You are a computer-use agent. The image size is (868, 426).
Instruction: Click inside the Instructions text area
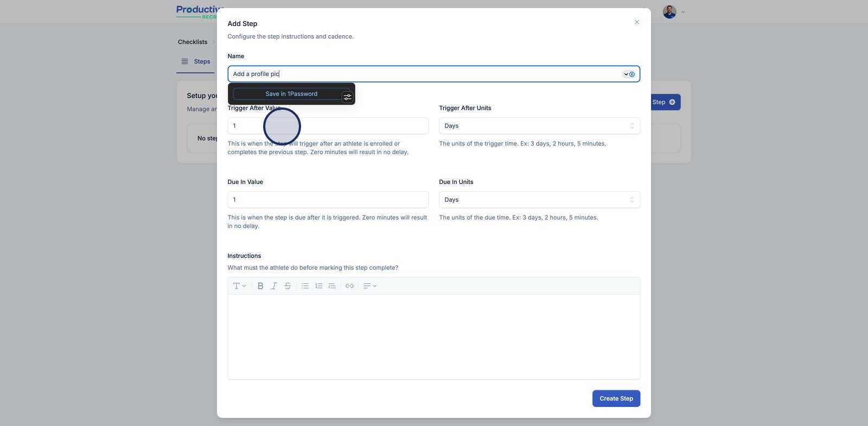(433, 336)
